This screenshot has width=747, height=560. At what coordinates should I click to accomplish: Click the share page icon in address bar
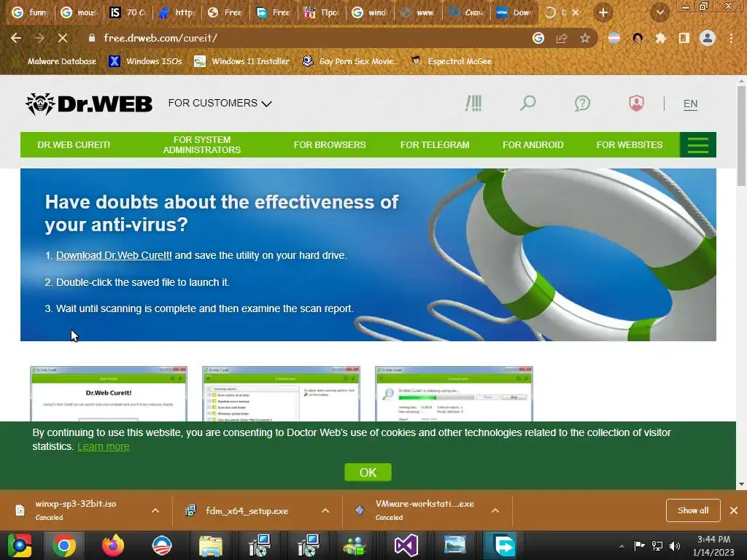(x=562, y=38)
